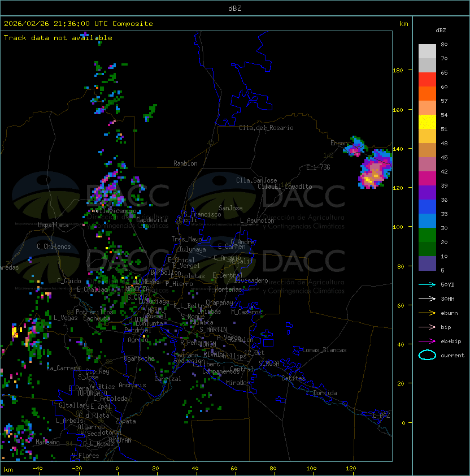Click the cyan ellipse 'current' symbol

pos(427,355)
